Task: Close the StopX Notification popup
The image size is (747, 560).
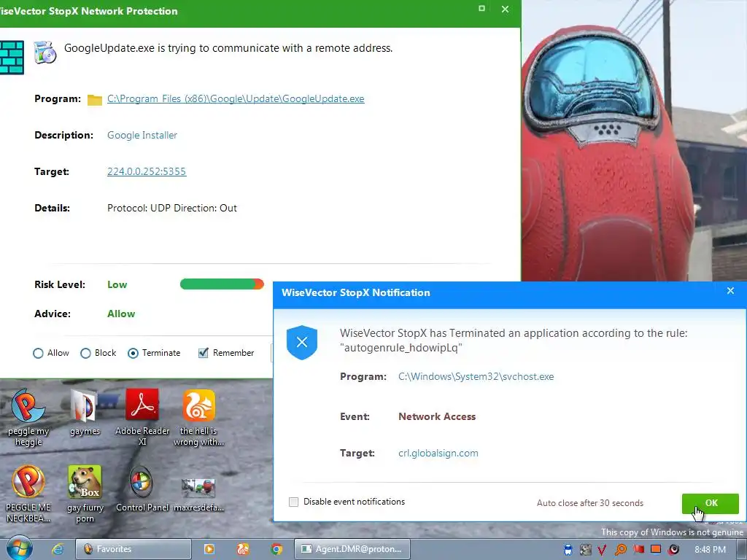Action: (x=730, y=291)
